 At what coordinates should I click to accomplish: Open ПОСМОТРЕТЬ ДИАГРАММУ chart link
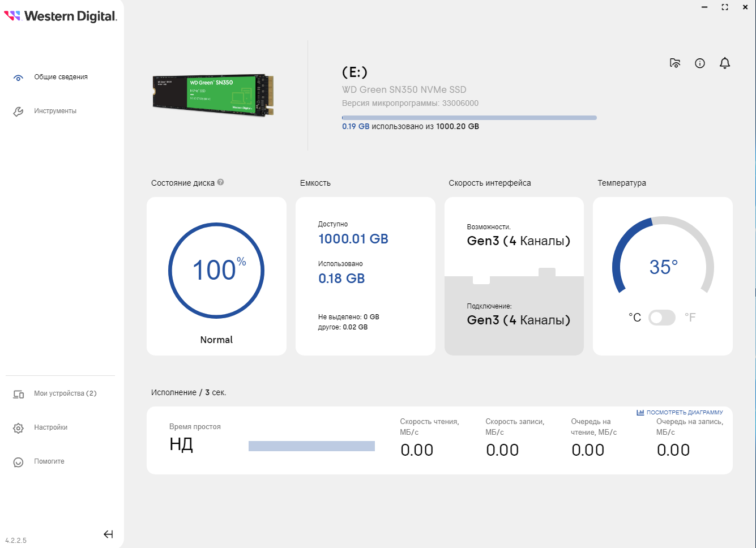(685, 413)
